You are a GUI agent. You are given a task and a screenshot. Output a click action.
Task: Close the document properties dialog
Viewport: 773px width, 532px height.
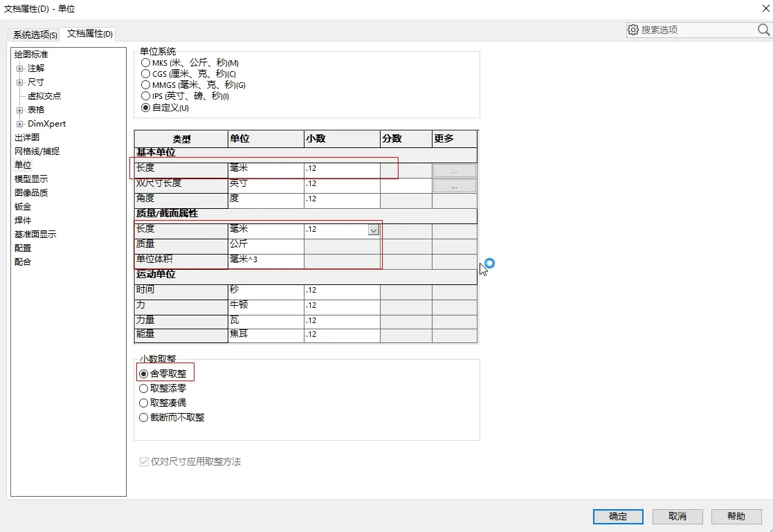pos(765,8)
